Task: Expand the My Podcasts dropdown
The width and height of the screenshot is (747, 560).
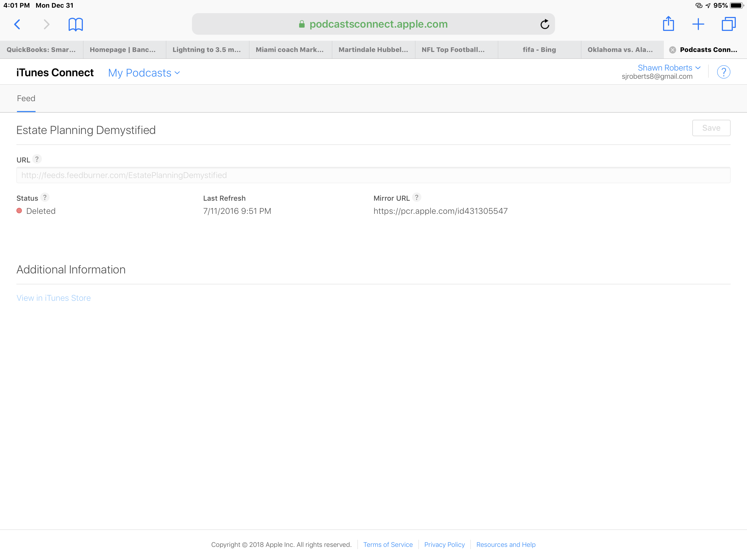Action: pos(144,73)
